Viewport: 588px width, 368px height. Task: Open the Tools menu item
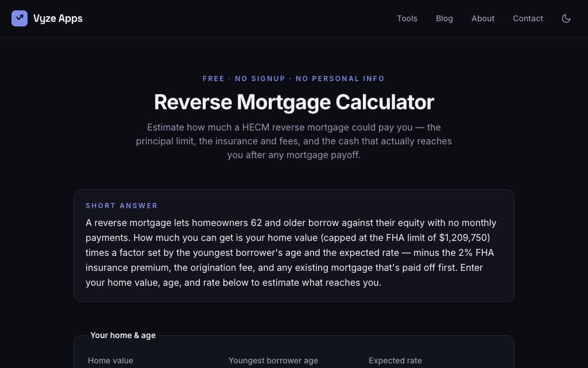(x=407, y=18)
